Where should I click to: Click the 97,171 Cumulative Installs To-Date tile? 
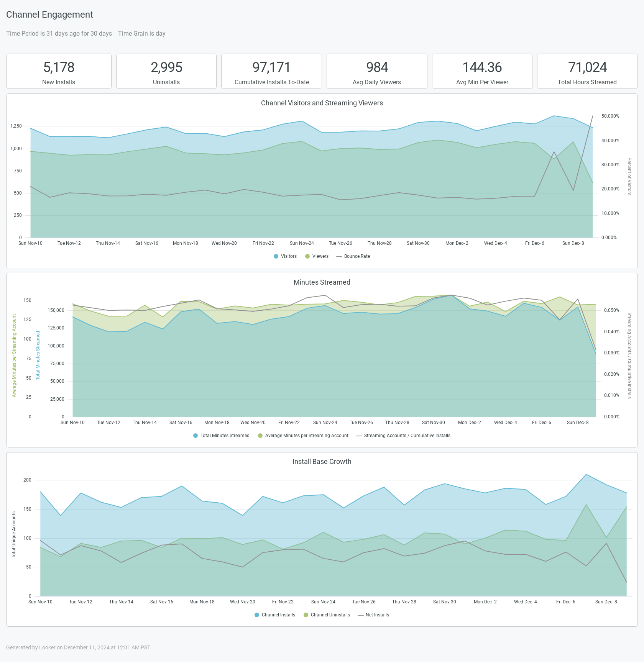271,71
